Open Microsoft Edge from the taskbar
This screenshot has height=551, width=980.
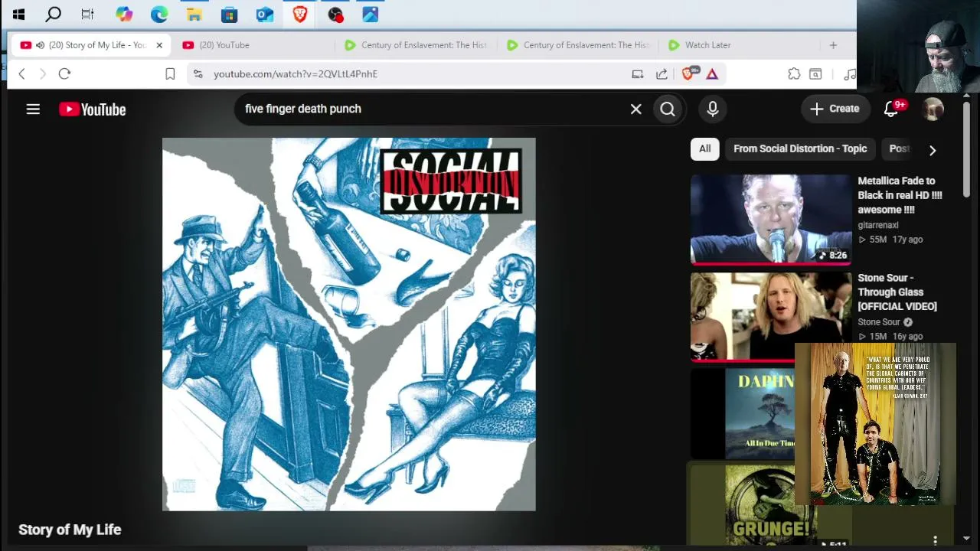click(159, 14)
